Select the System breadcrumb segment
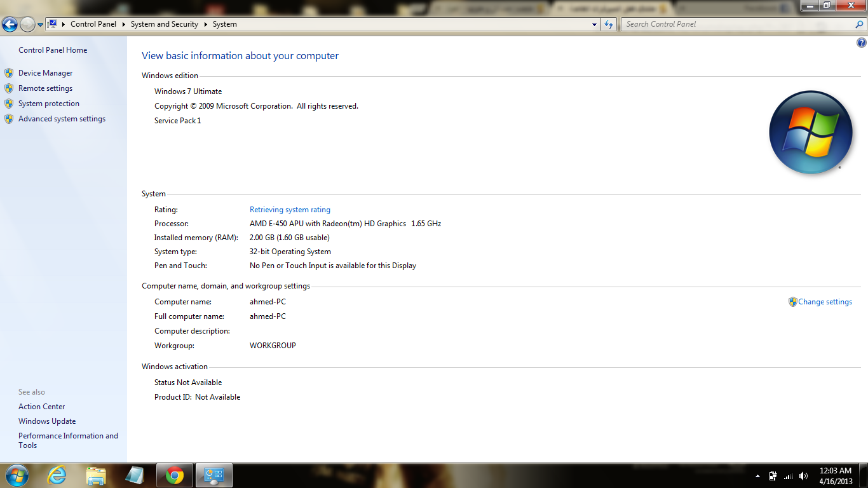The height and width of the screenshot is (488, 868). [225, 24]
